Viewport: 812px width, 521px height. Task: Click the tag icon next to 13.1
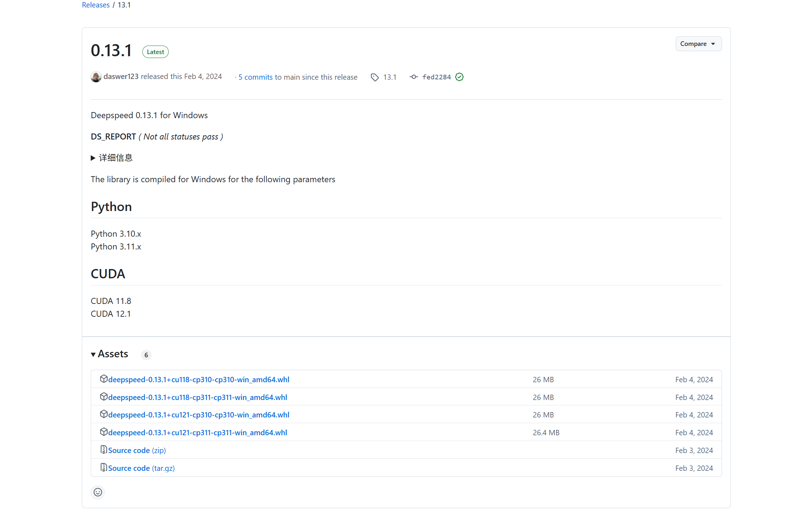pyautogui.click(x=375, y=77)
